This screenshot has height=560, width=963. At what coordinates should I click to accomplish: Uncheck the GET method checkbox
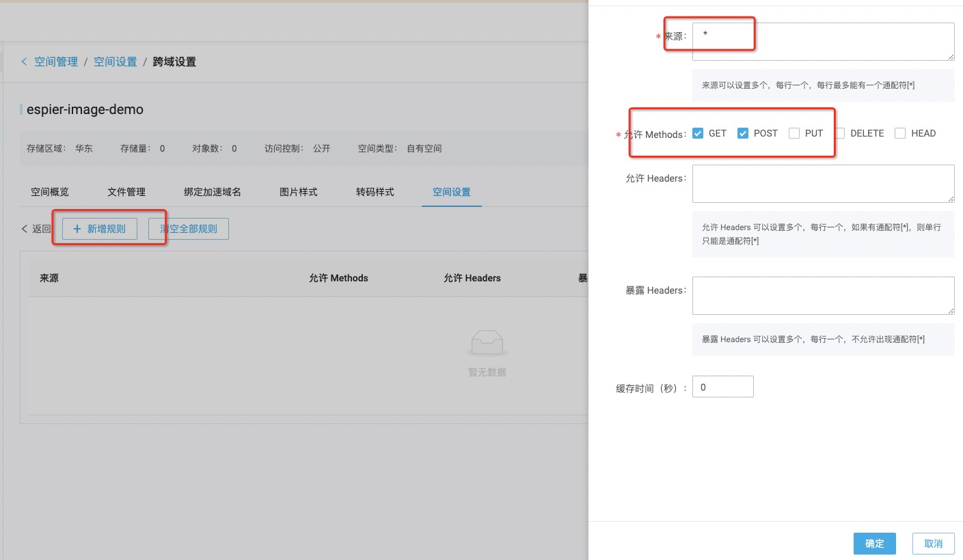(698, 134)
